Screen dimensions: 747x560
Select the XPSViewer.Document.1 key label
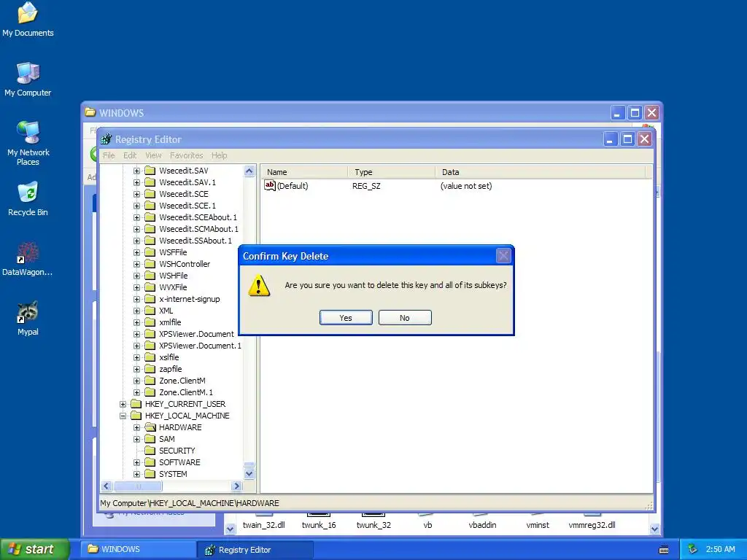tap(200, 346)
